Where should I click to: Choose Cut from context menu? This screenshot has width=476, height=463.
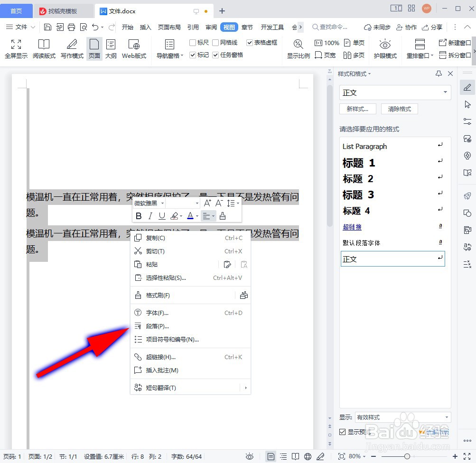tap(190, 251)
